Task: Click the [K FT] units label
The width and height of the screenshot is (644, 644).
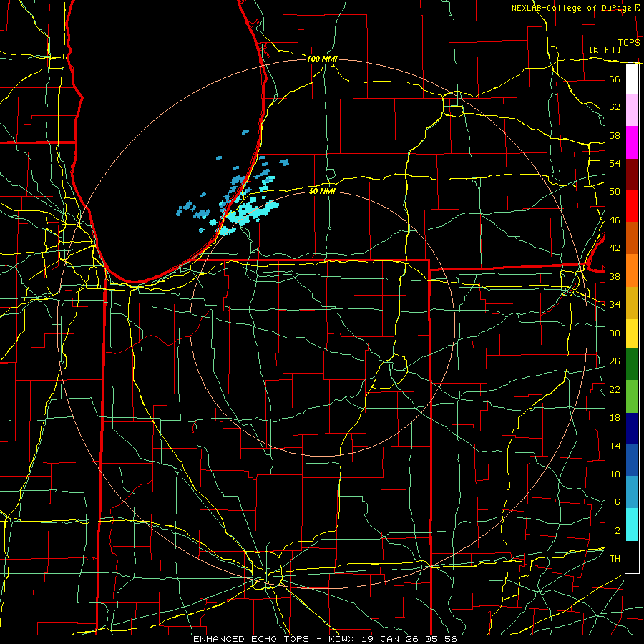Action: tap(605, 49)
